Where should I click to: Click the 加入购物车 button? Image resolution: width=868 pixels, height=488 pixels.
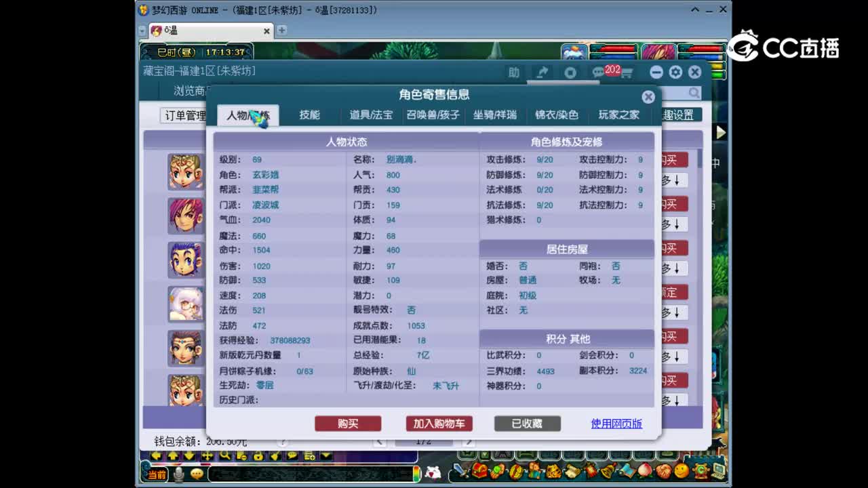(439, 424)
